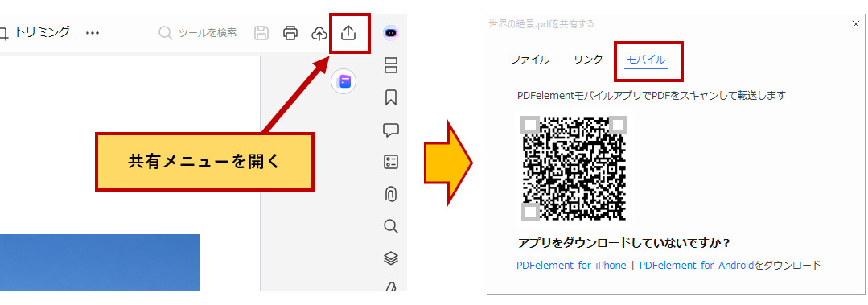Click the QR code image
The height and width of the screenshot is (305, 868).
(574, 168)
